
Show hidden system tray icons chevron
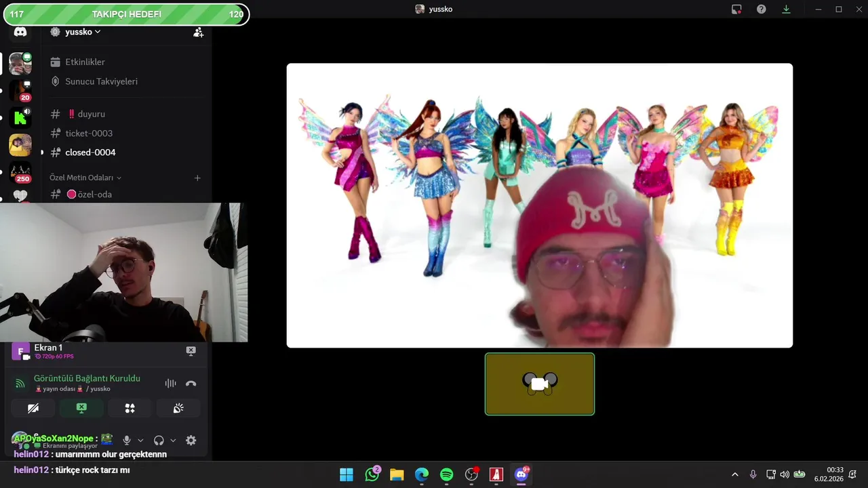735,474
